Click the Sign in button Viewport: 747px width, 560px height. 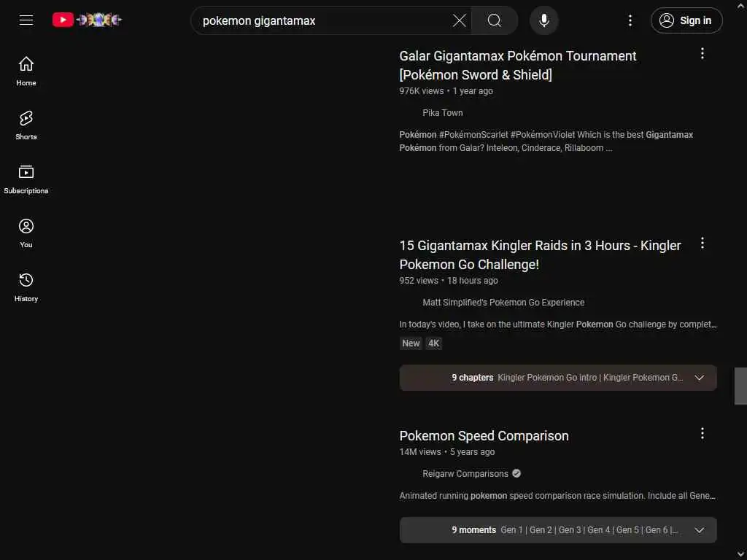(686, 20)
